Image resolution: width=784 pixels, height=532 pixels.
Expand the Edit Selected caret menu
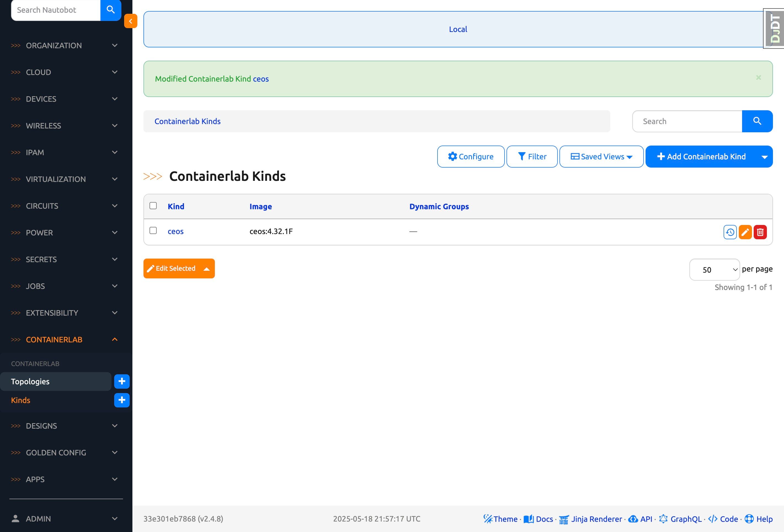pos(207,269)
